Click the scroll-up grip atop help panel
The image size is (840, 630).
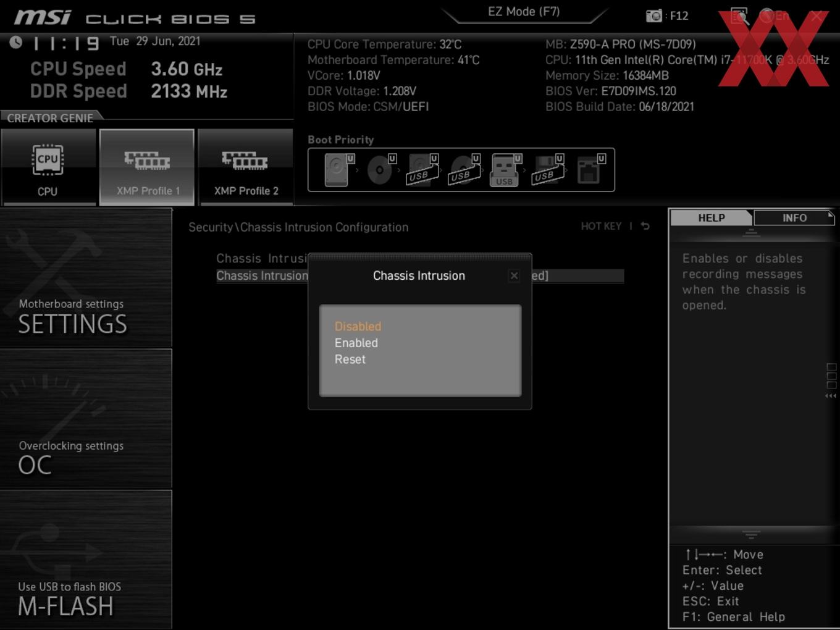(x=751, y=233)
